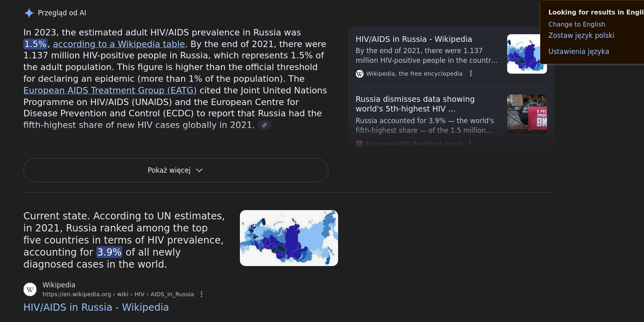Click the 'Wikipedia' site name above the URL

pos(59,285)
